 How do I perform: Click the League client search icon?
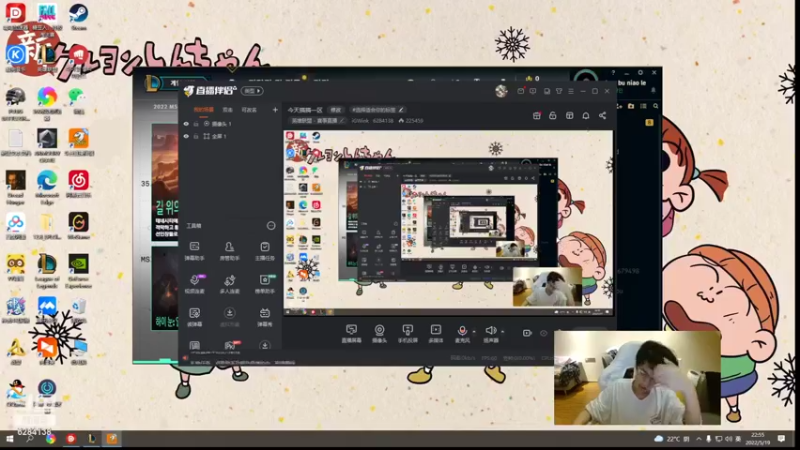pos(656,106)
